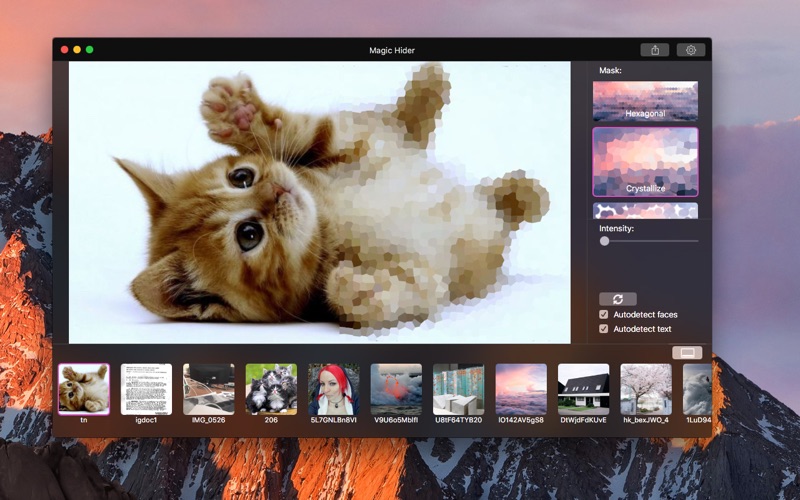Click the refresh detection arrows button

pyautogui.click(x=617, y=299)
